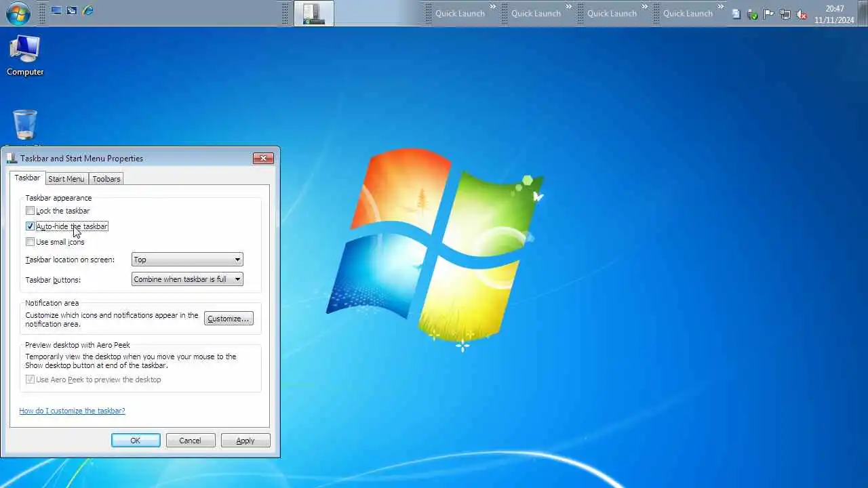The image size is (868, 488).
Task: Click the "Notification area" group label
Action: point(52,303)
